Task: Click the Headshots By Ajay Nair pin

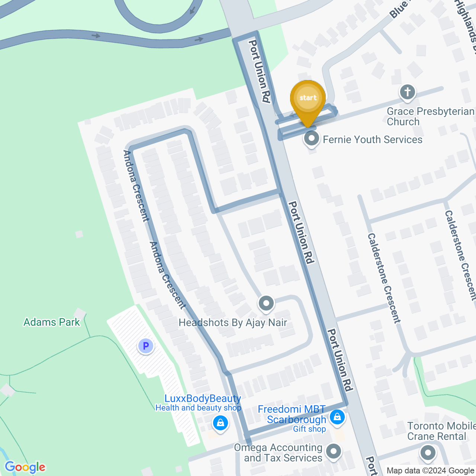Action: 266,304
